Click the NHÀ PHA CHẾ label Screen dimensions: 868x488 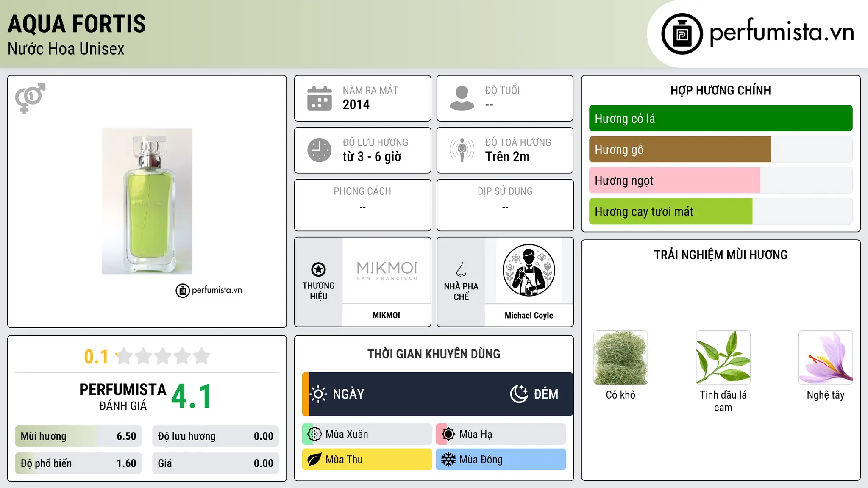(x=461, y=291)
